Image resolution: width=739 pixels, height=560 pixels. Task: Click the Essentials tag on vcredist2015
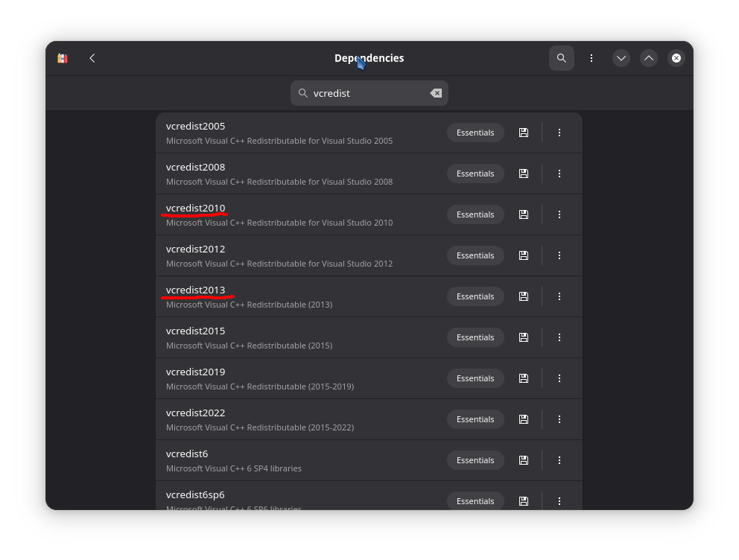pyautogui.click(x=475, y=337)
